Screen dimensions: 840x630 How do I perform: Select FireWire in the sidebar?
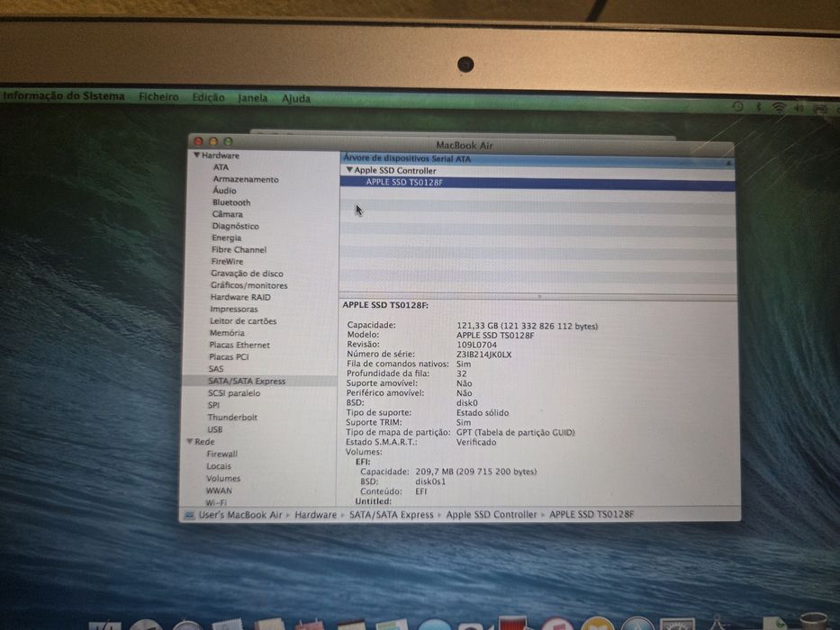[x=227, y=261]
